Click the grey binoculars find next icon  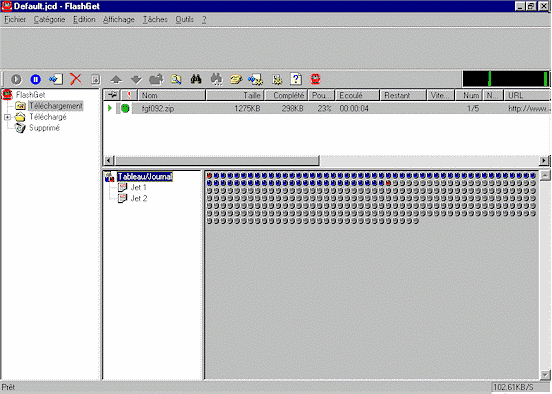(216, 79)
